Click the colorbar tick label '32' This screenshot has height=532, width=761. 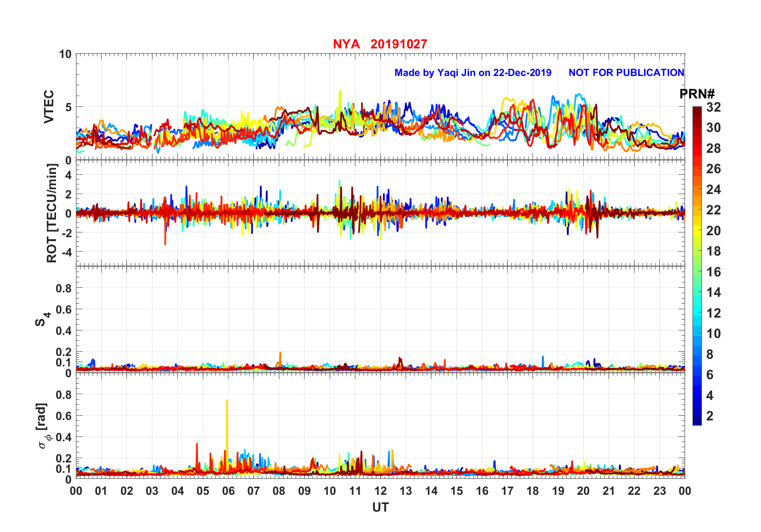713,107
